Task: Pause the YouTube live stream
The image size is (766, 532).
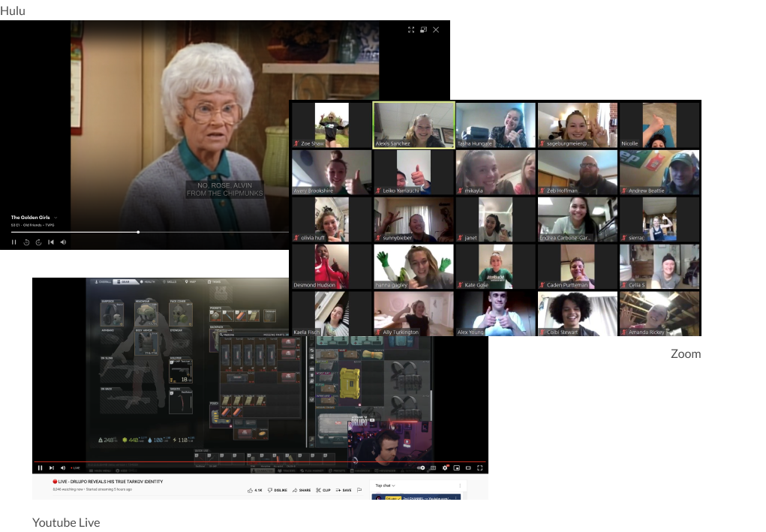Action: [40, 468]
